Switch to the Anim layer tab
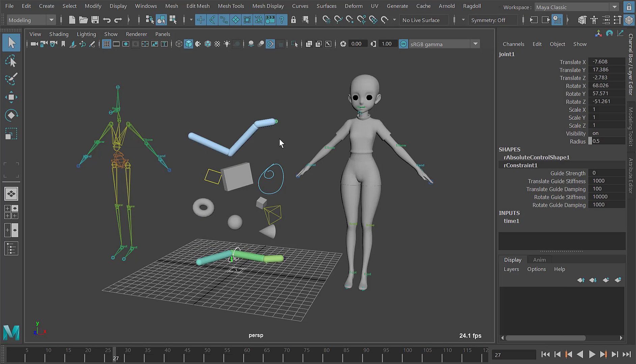The image size is (636, 364). point(539,260)
